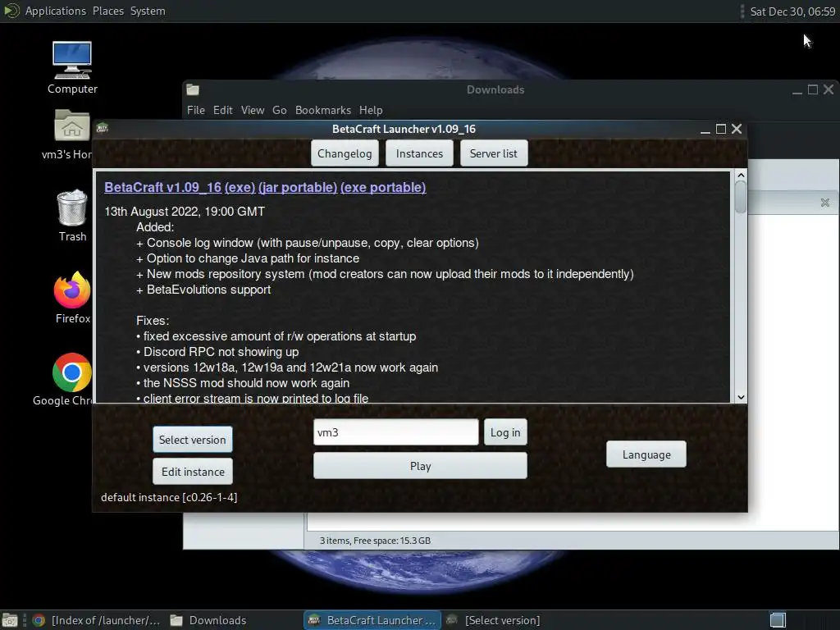The height and width of the screenshot is (630, 840).
Task: Open the Language button
Action: (646, 454)
